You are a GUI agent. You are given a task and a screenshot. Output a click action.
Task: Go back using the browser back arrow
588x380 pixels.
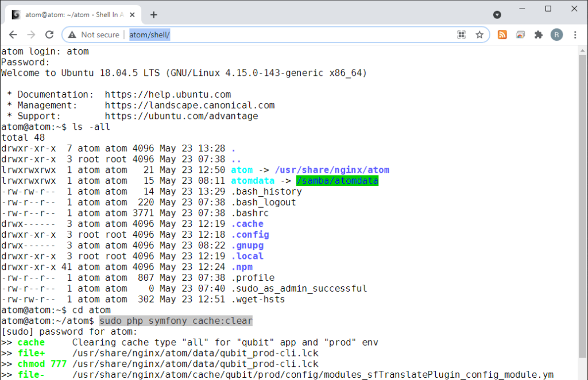(x=13, y=35)
